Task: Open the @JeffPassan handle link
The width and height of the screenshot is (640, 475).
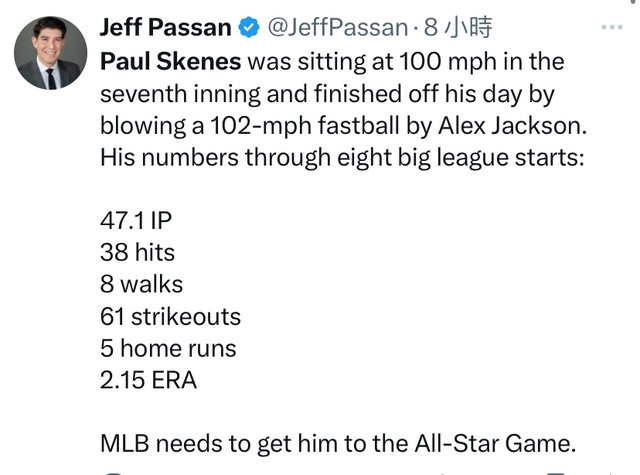Action: [338, 28]
